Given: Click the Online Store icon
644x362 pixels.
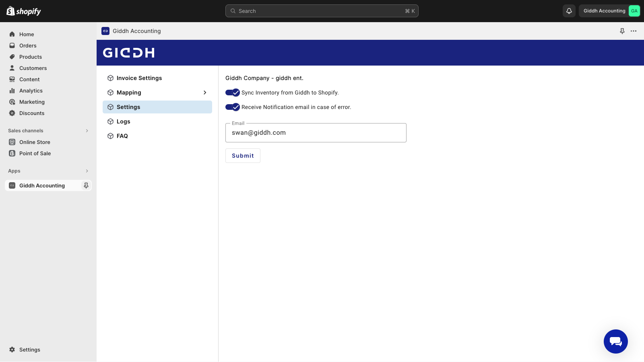Looking at the screenshot, I should tap(12, 142).
